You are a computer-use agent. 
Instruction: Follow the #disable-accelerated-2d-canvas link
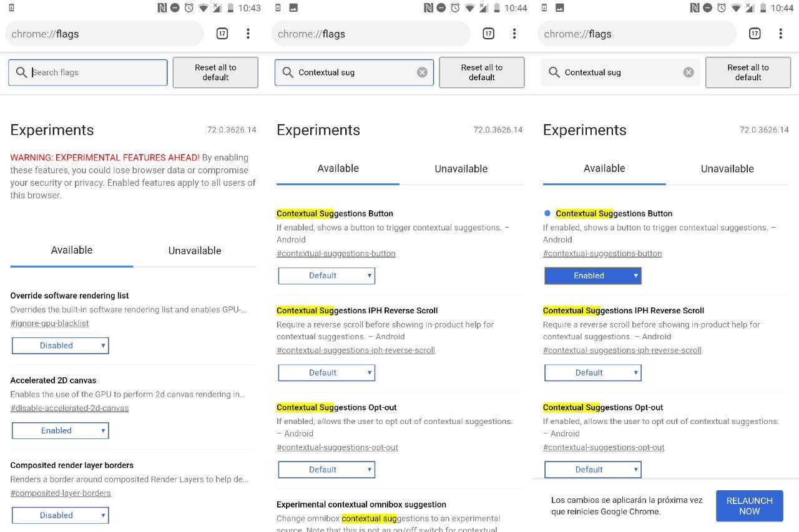click(x=69, y=408)
